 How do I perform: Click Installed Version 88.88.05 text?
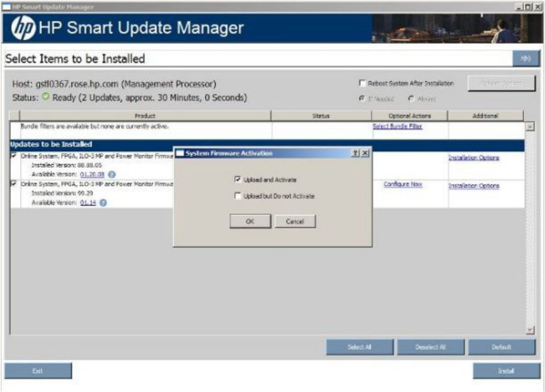coord(67,165)
